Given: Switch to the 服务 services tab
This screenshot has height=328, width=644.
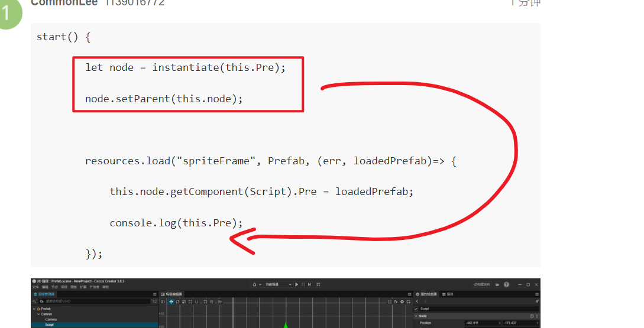Looking at the screenshot, I should pos(448,294).
